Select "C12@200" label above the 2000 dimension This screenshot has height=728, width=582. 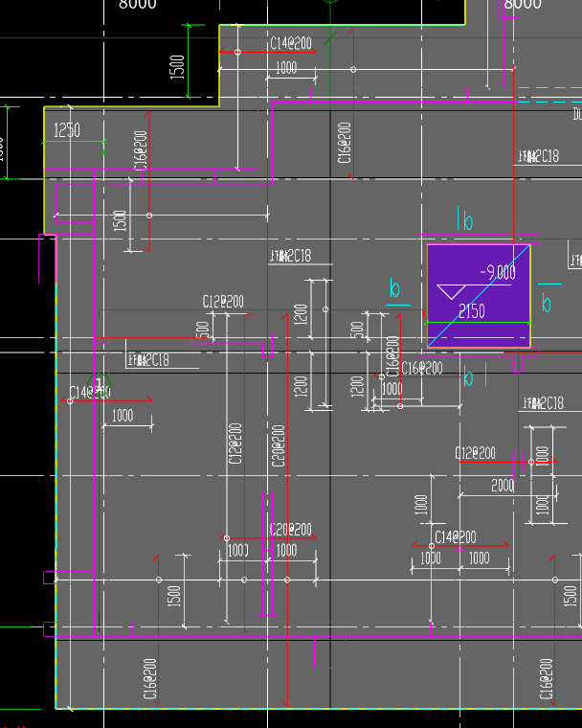pos(475,453)
